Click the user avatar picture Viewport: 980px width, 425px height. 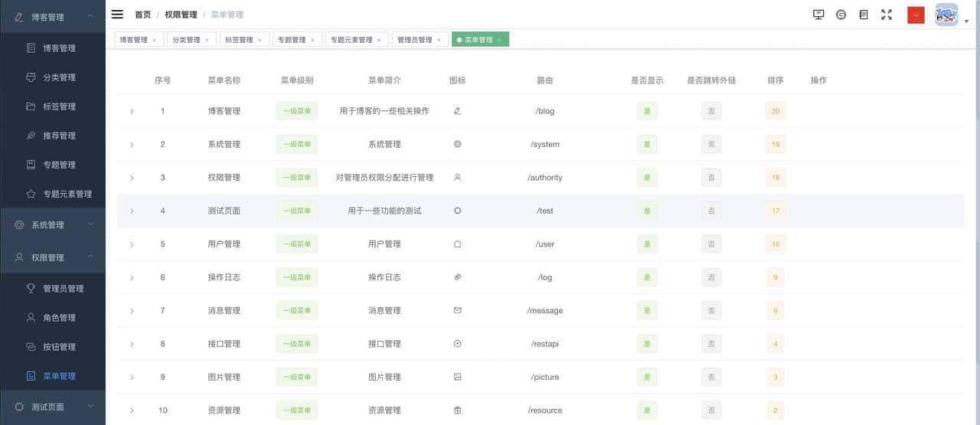click(x=946, y=15)
